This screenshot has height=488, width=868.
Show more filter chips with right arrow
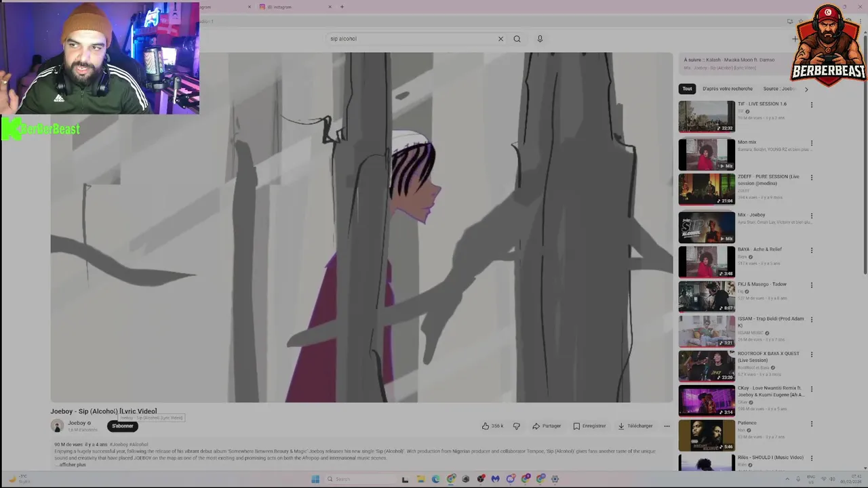click(806, 89)
